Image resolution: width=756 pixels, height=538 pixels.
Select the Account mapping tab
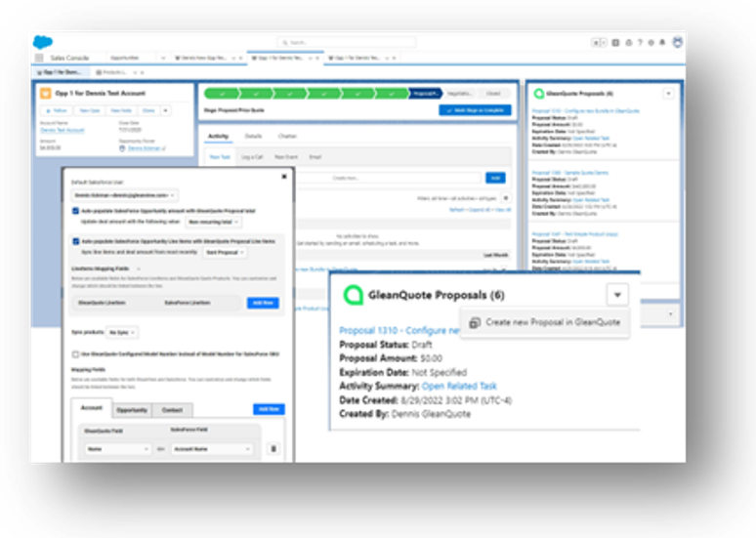(x=92, y=408)
